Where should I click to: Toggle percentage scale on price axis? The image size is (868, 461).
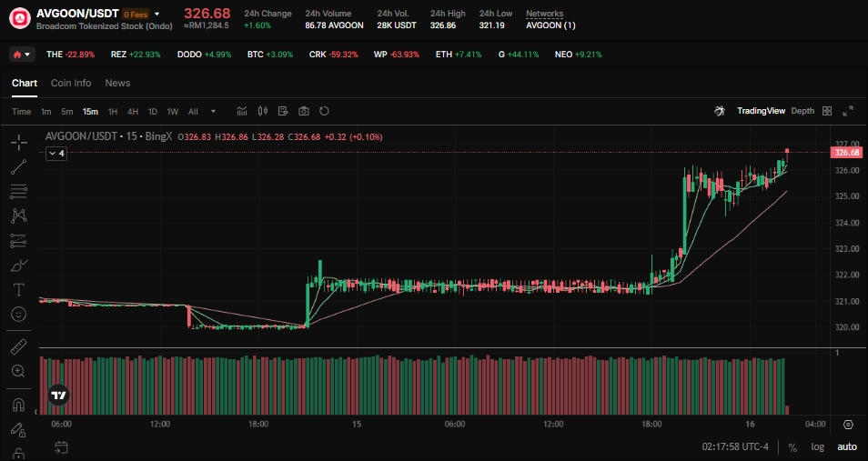[792, 447]
